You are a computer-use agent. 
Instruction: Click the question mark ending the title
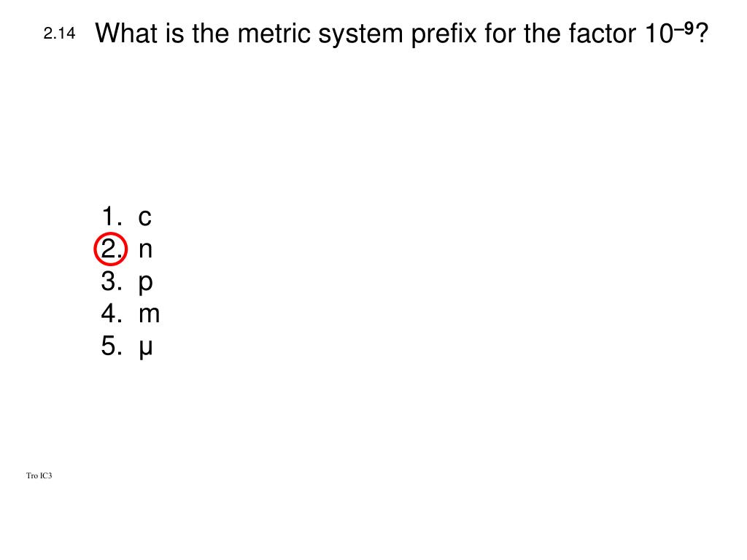pos(702,33)
